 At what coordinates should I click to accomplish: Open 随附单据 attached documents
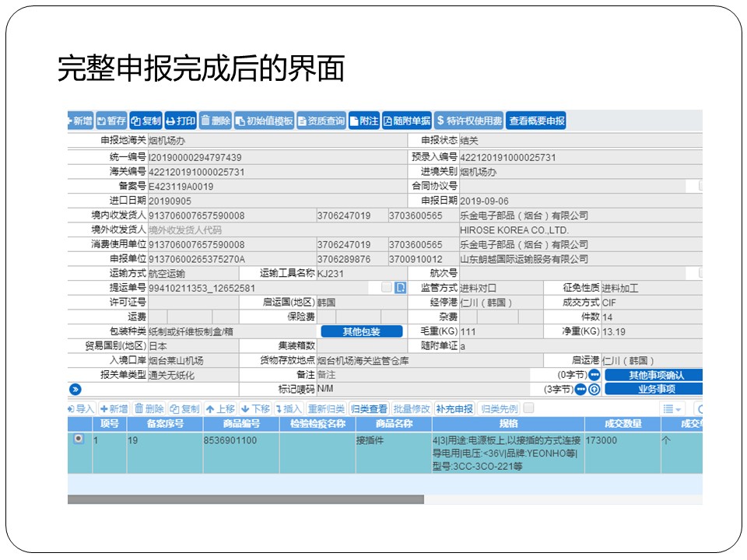[x=406, y=121]
